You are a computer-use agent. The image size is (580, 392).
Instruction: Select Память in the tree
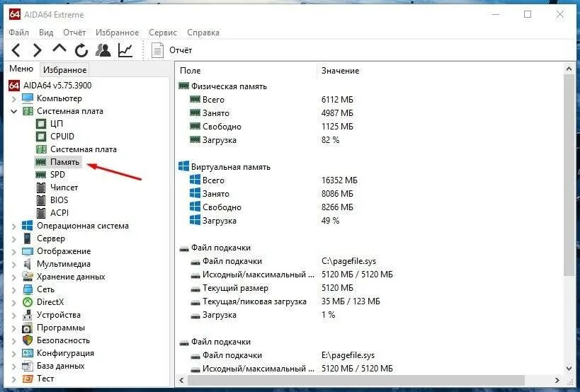pos(64,162)
